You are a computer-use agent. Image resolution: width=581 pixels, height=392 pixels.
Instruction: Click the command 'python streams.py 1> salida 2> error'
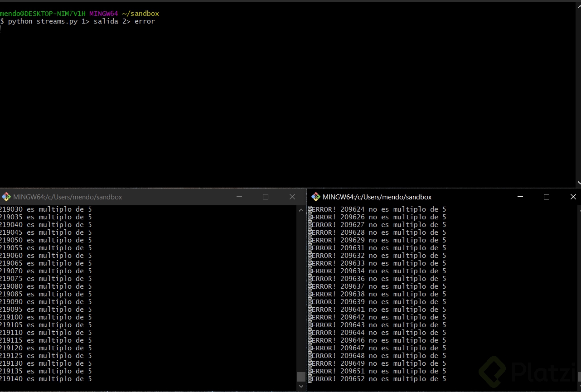(82, 21)
